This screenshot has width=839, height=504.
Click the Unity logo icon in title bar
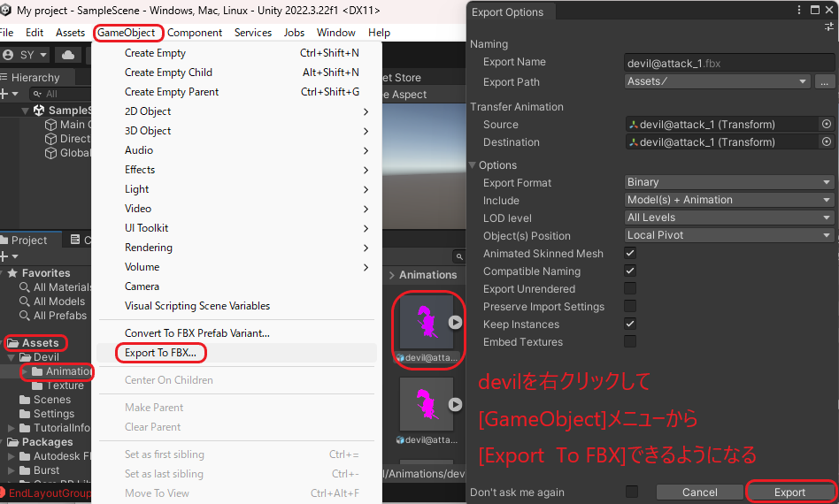coord(6,10)
